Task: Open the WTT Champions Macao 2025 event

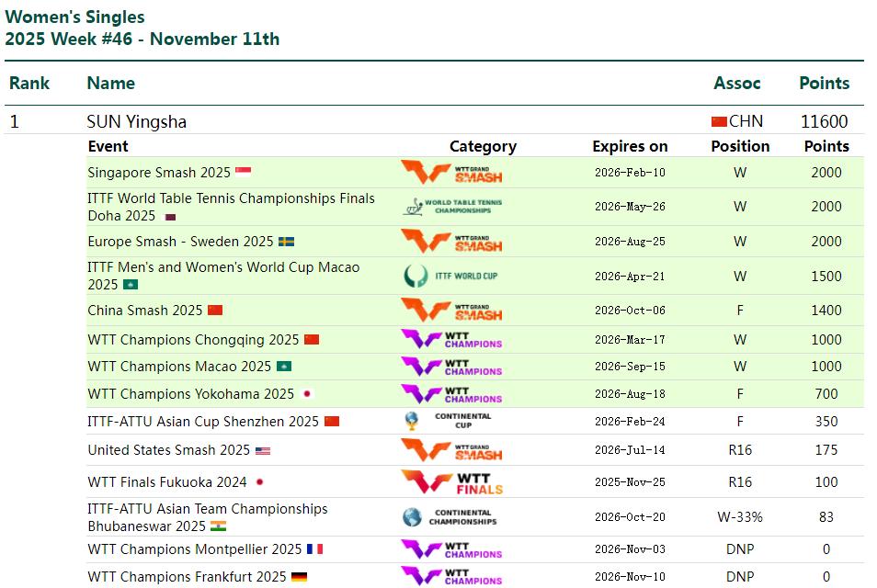Action: point(179,367)
